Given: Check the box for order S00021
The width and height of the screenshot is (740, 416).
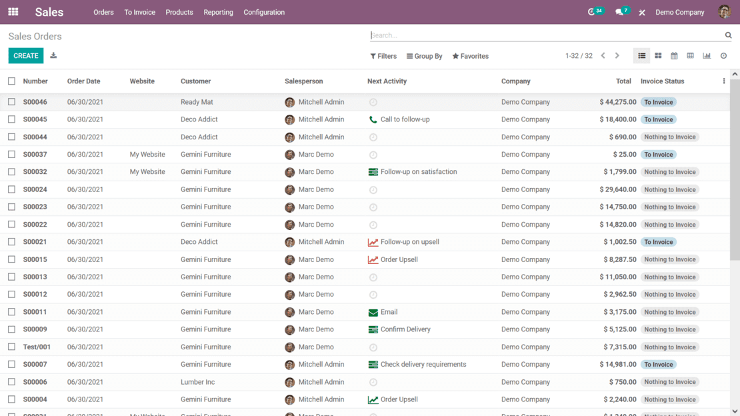Looking at the screenshot, I should [12, 242].
